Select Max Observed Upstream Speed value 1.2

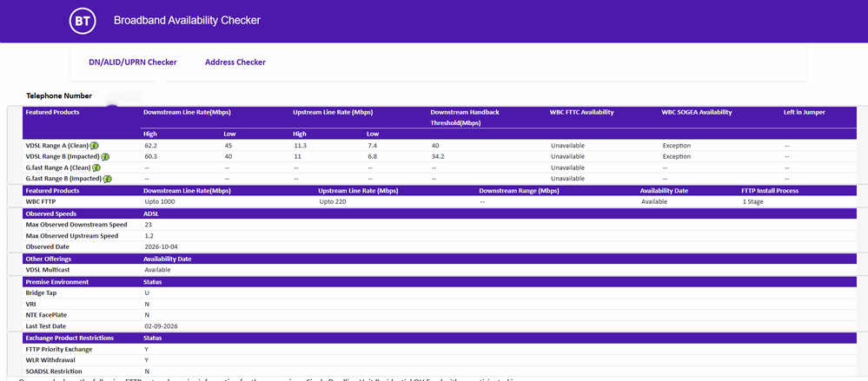tap(149, 235)
